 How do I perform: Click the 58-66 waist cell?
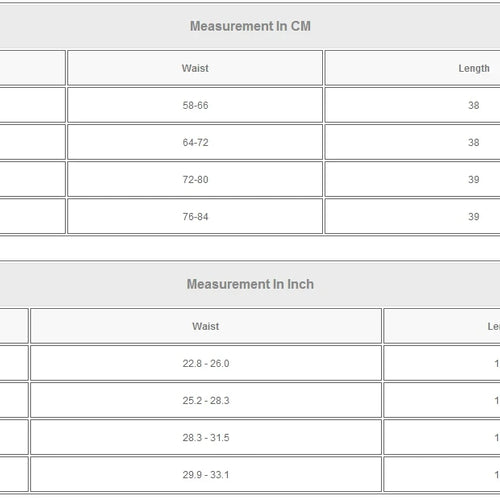click(195, 105)
